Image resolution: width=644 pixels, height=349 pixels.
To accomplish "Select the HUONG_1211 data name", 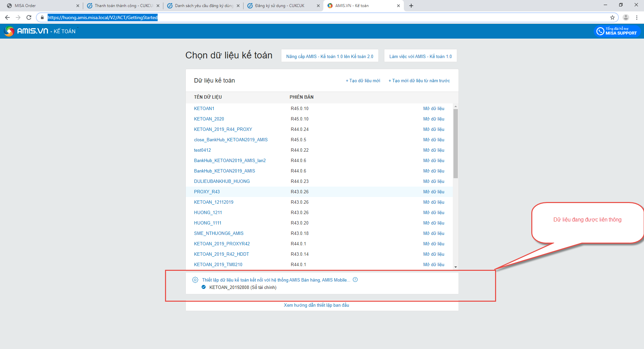I will coord(208,213).
